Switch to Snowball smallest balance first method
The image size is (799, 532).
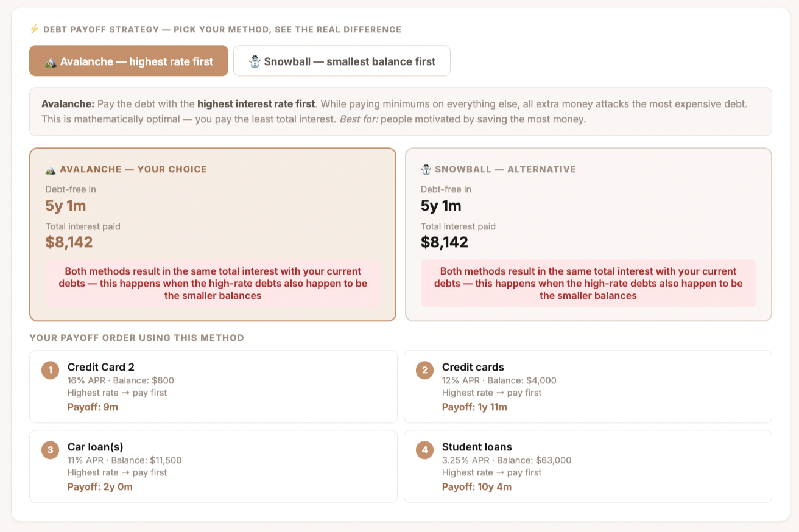[342, 61]
